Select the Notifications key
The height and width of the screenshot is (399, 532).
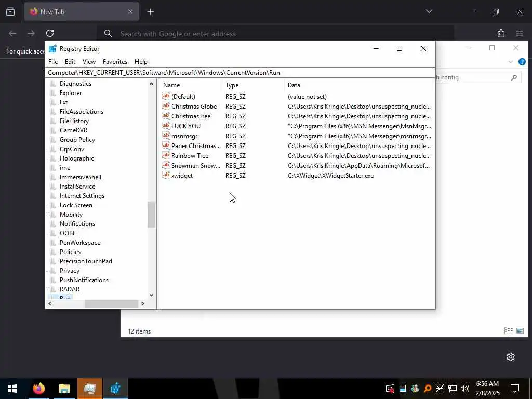pyautogui.click(x=77, y=224)
